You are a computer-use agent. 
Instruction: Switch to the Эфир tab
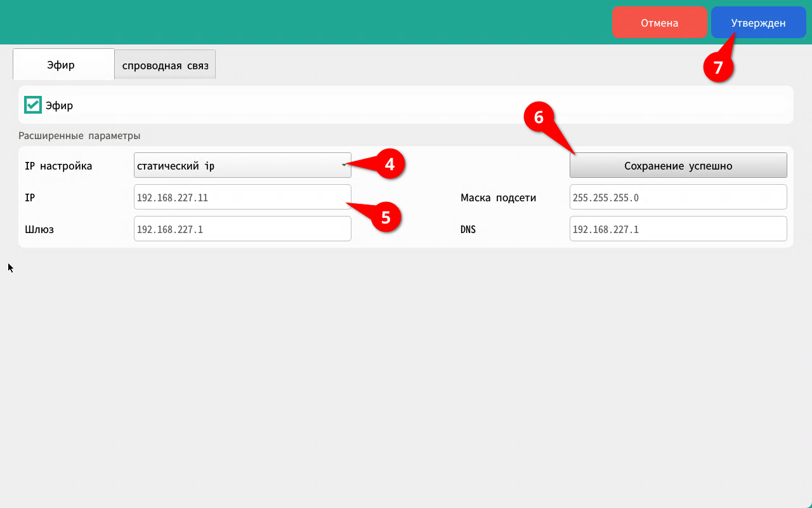click(61, 65)
